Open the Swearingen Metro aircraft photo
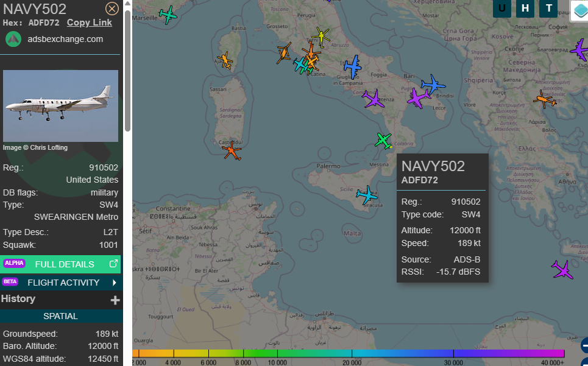Screen dimensions: 588x366 [x=60, y=105]
